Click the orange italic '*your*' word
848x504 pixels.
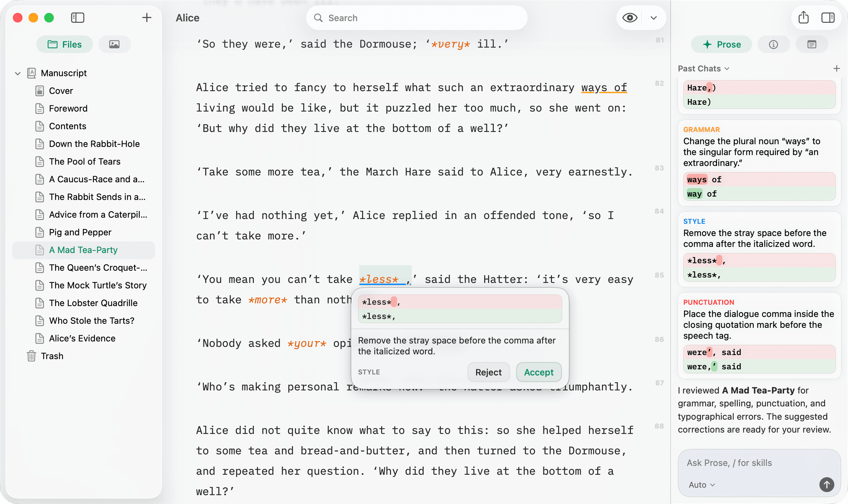(307, 343)
